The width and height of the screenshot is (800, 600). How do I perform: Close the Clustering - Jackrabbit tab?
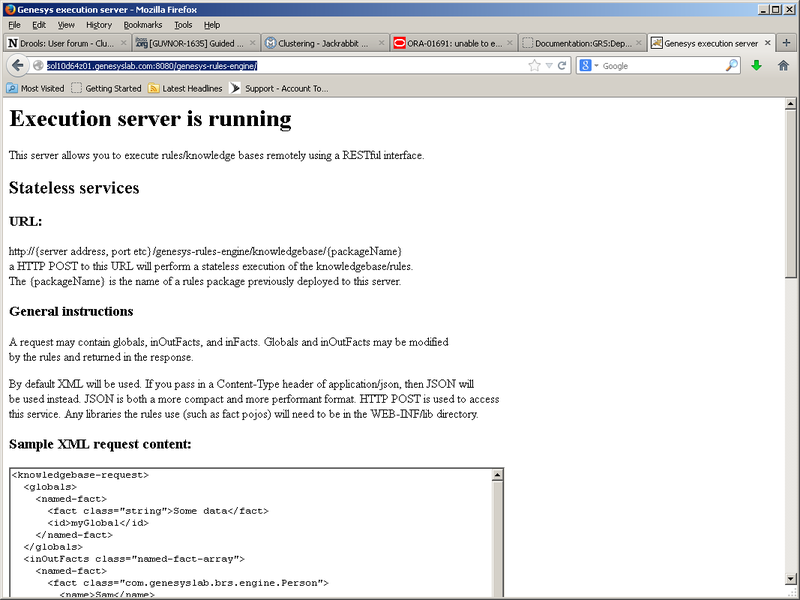tap(381, 43)
